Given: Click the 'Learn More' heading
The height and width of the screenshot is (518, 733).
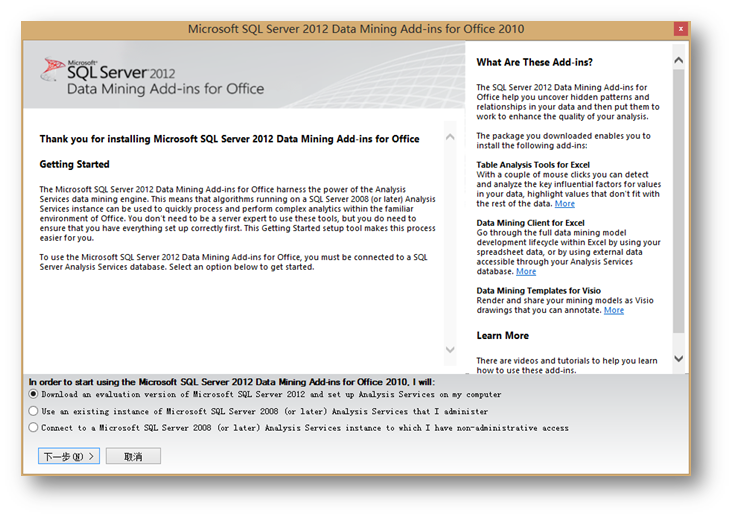Looking at the screenshot, I should point(503,336).
